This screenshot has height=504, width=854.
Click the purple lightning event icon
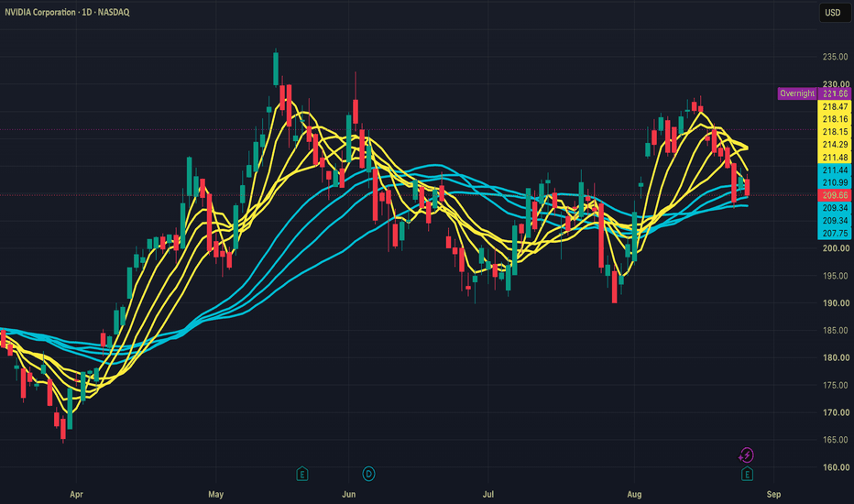coord(746,455)
